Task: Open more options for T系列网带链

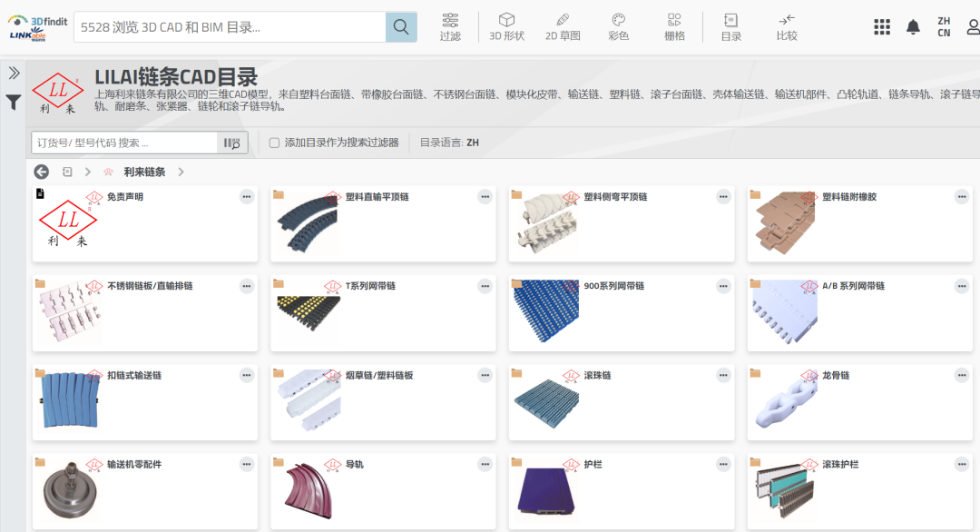Action: tap(485, 286)
